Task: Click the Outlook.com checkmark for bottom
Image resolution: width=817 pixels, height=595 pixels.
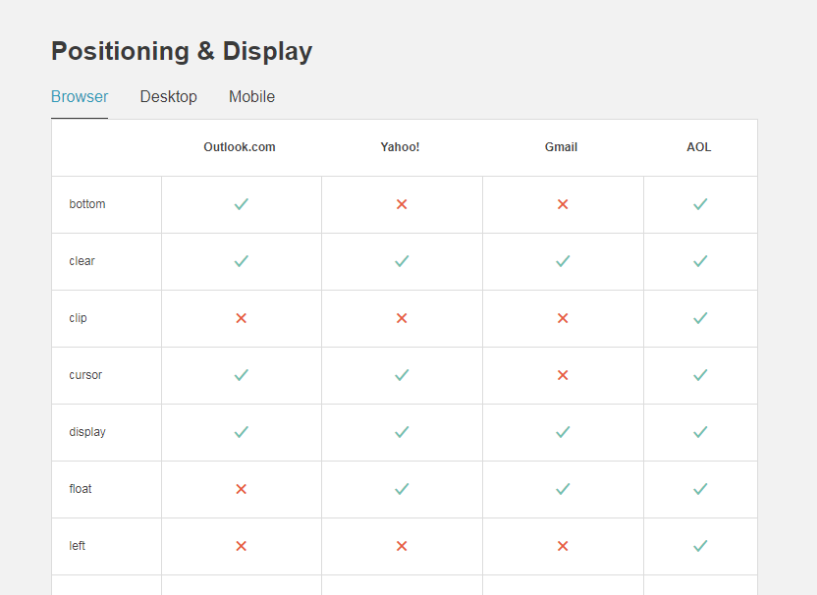Action: point(241,204)
